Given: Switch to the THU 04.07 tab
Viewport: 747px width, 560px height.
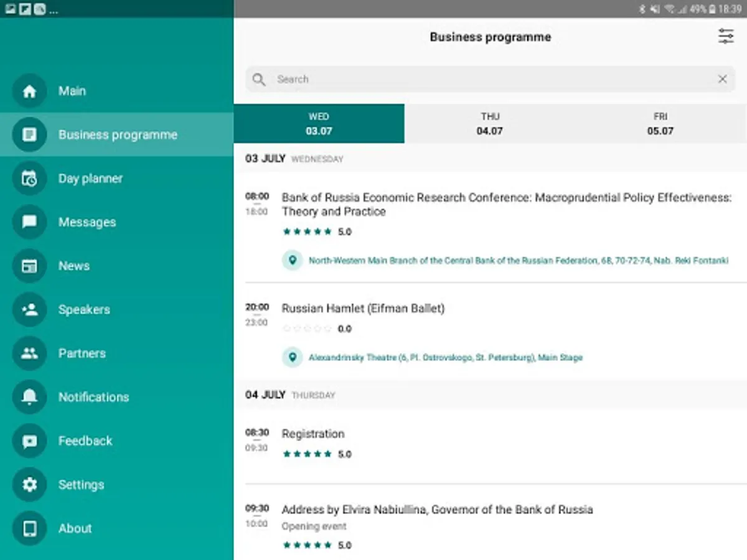Looking at the screenshot, I should click(x=490, y=123).
